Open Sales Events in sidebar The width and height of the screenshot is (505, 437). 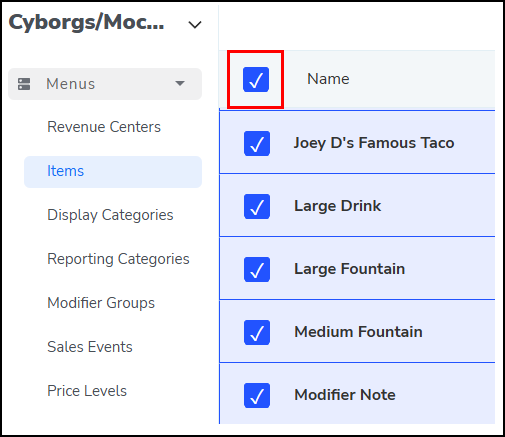point(90,347)
